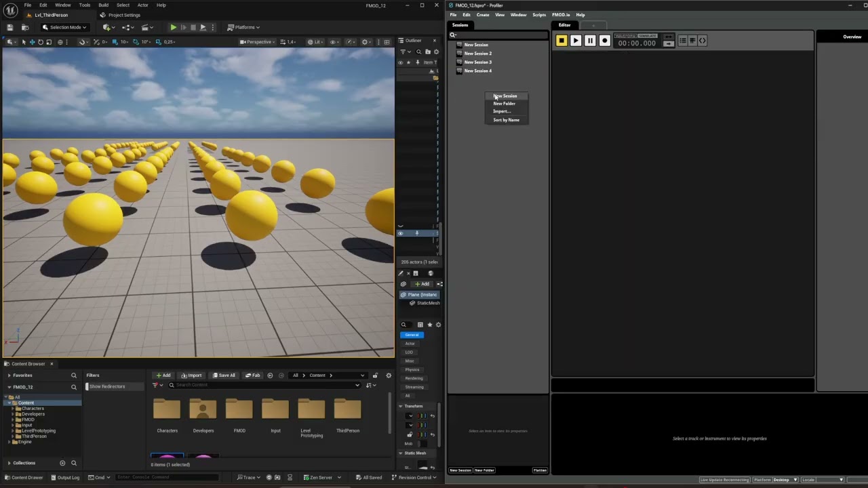The width and height of the screenshot is (868, 488).
Task: Toggle the Simulate mode in FMOD transport
Action: (x=648, y=36)
